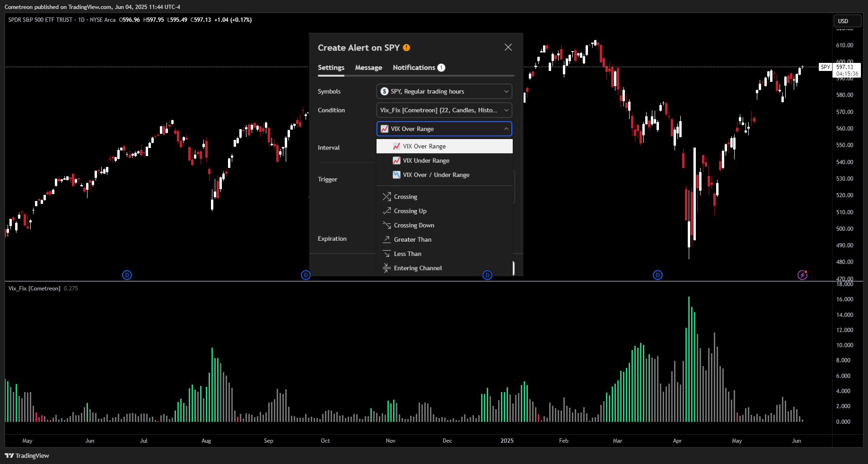The image size is (868, 464).
Task: Close the Create Alert dialog
Action: coord(508,47)
